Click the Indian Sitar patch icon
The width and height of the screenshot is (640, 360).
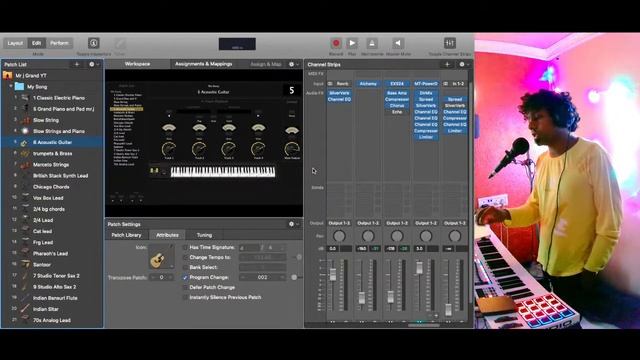[25, 309]
